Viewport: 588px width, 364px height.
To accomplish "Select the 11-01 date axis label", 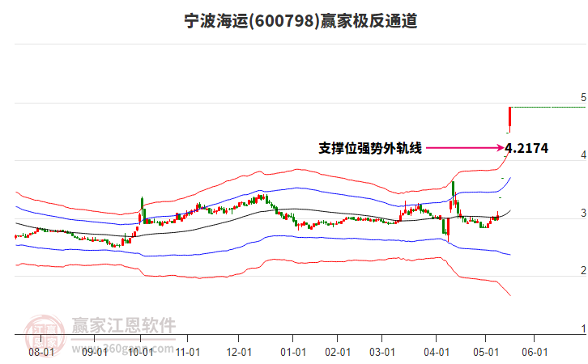I will pos(188,353).
